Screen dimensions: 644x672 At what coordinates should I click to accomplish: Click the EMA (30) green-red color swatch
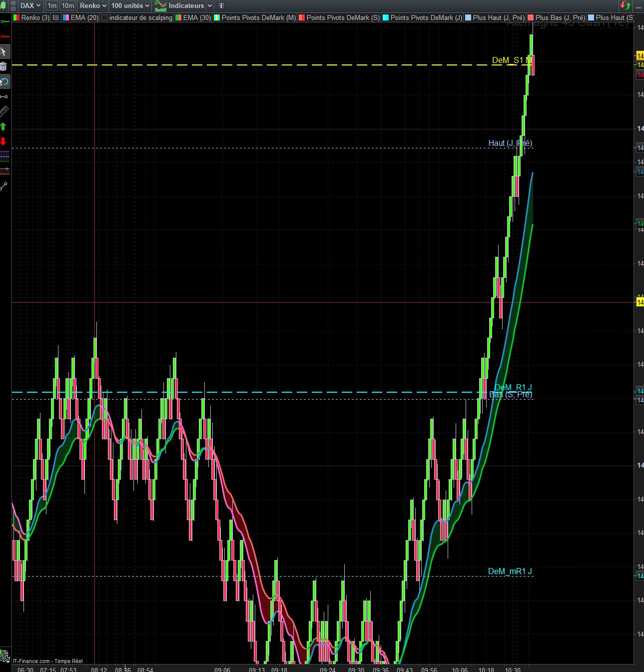click(178, 17)
